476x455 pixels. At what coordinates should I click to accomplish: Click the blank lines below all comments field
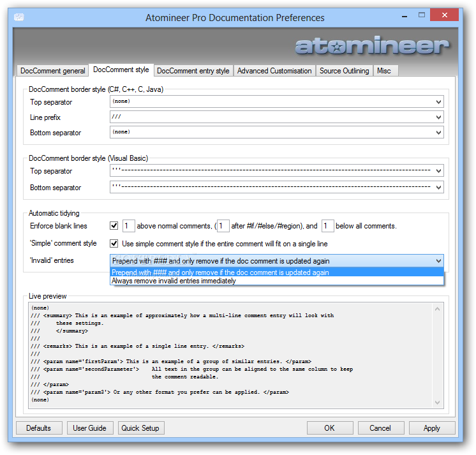click(327, 226)
